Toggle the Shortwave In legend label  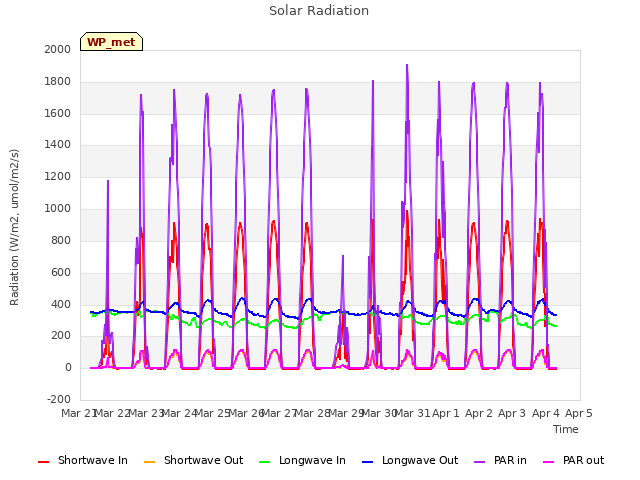click(93, 460)
